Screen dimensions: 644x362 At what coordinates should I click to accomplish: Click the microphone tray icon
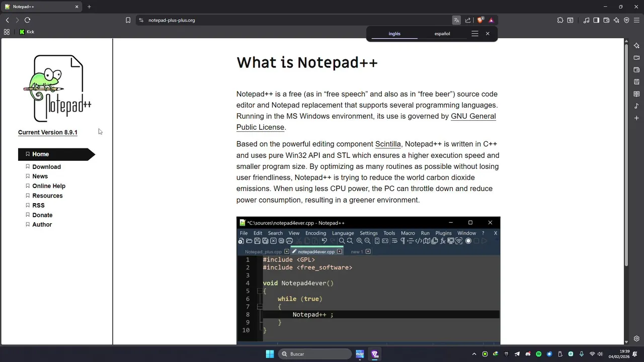click(x=582, y=354)
